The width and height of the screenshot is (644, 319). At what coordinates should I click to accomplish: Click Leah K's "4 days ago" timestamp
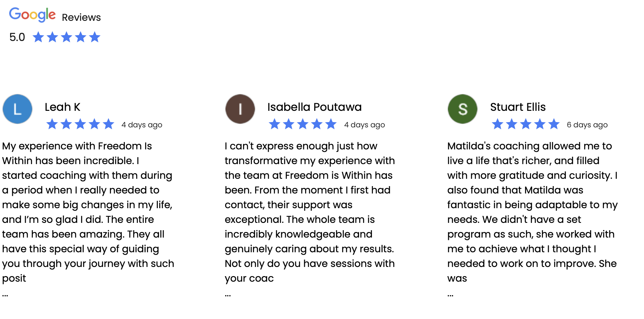click(142, 125)
